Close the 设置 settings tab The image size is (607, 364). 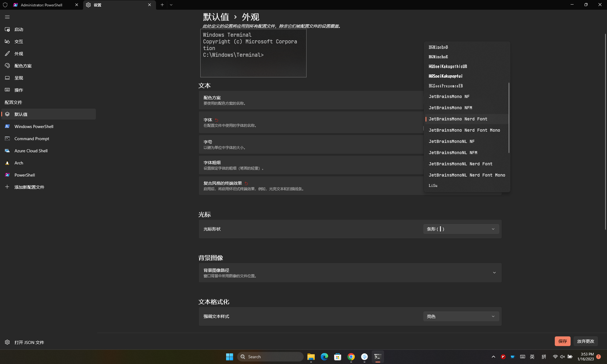pos(149,5)
